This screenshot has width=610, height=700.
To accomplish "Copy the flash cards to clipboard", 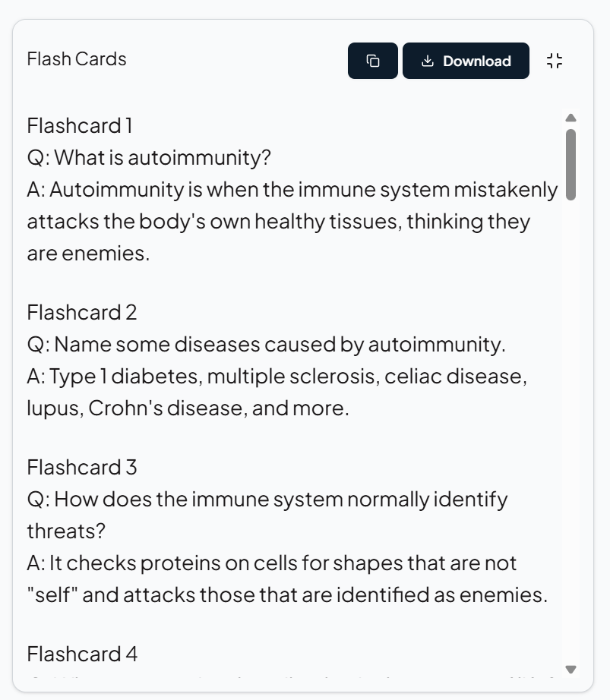I will pyautogui.click(x=372, y=61).
